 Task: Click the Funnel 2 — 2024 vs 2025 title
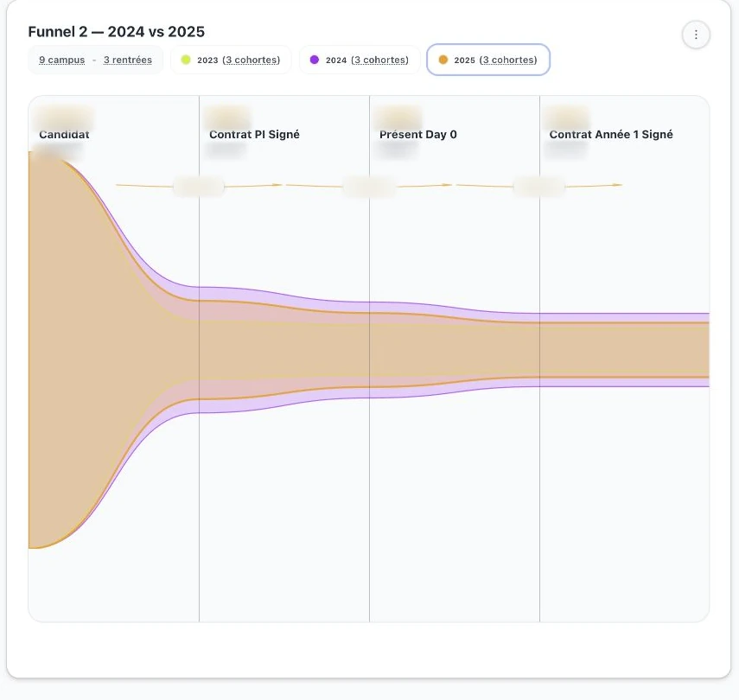point(117,32)
